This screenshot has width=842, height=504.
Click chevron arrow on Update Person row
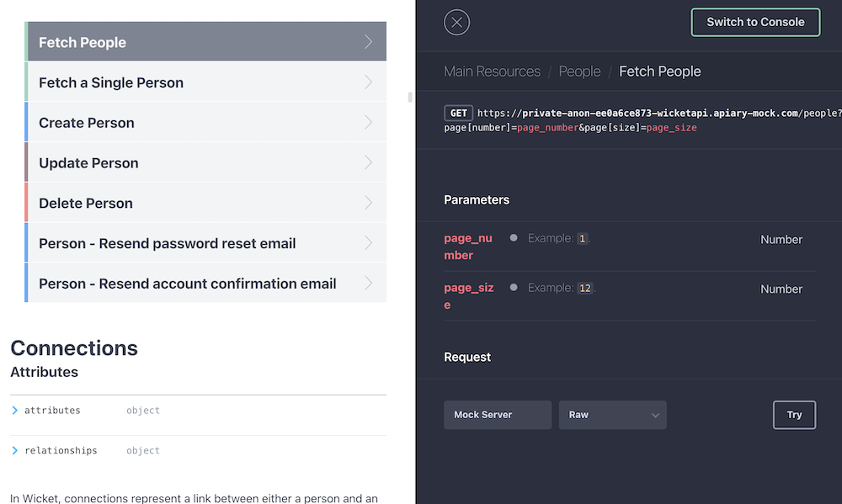(368, 162)
